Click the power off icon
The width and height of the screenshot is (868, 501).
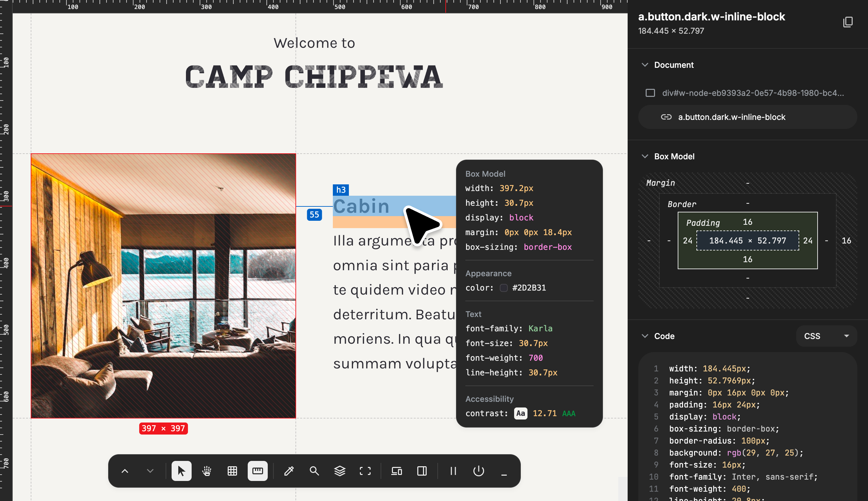click(478, 471)
